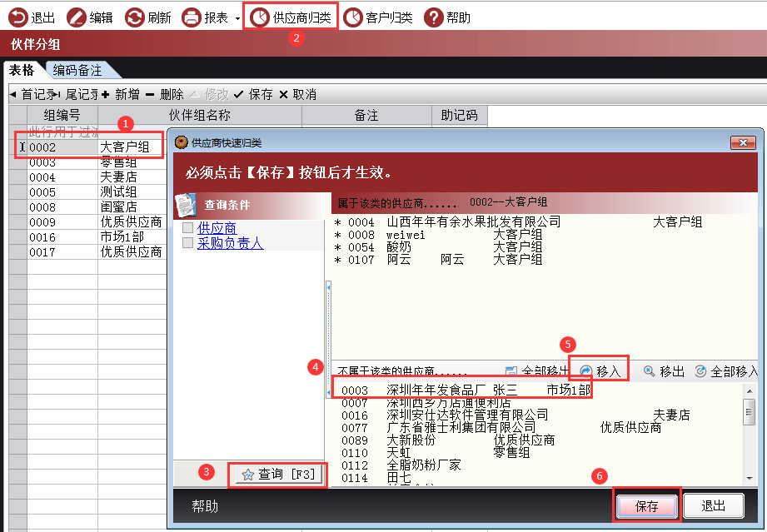The width and height of the screenshot is (767, 532).
Task: Click the 全部移出 button
Action: pos(536,371)
